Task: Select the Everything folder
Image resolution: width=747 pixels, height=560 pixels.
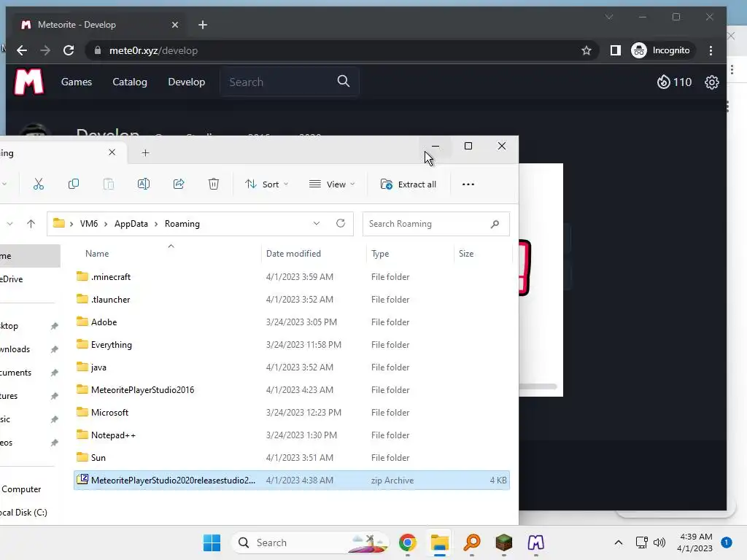Action: tap(292, 345)
